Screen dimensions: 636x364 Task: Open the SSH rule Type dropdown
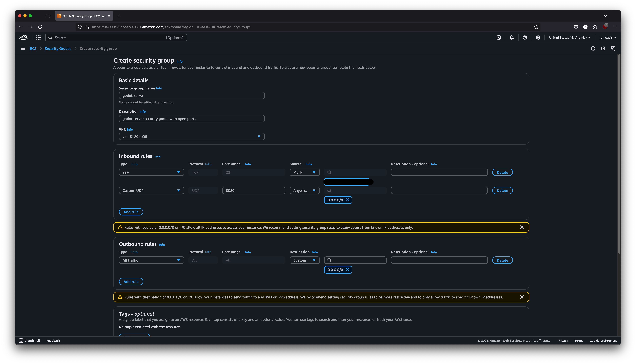(x=151, y=172)
